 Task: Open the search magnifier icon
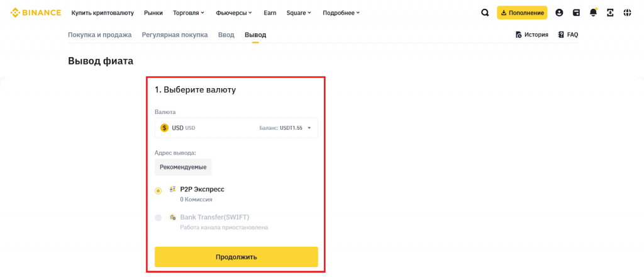tap(484, 13)
